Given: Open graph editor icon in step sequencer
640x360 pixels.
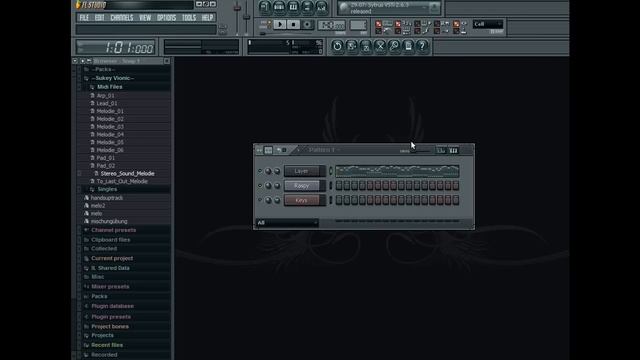Looking at the screenshot, I should [x=441, y=150].
